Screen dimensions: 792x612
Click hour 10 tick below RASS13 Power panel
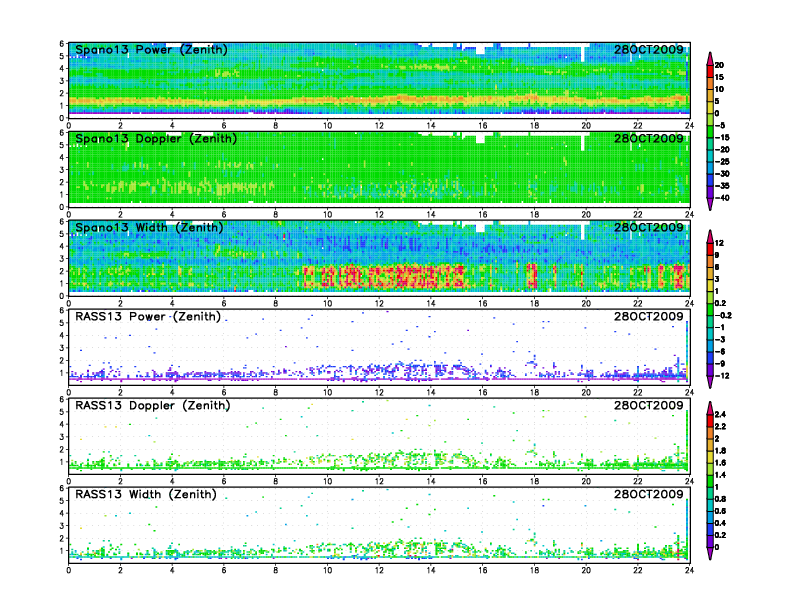click(x=327, y=392)
